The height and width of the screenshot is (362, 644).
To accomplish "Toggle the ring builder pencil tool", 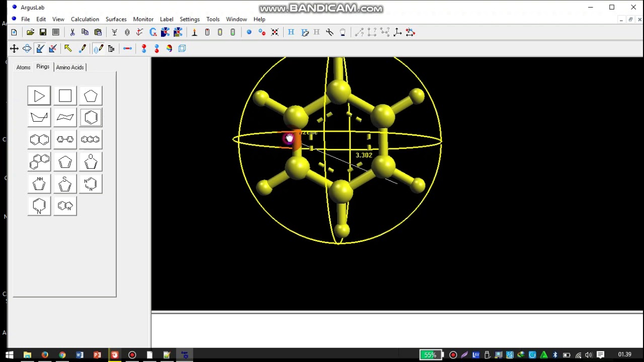I will tap(99, 48).
